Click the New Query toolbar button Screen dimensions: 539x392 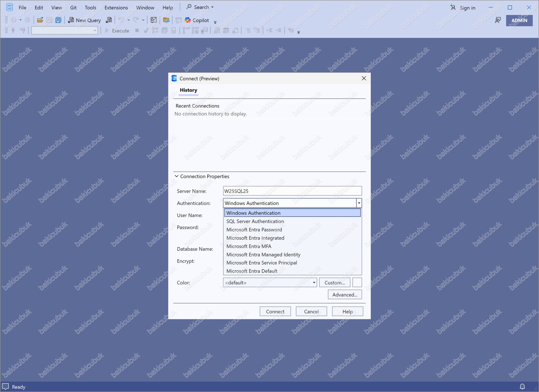point(84,20)
